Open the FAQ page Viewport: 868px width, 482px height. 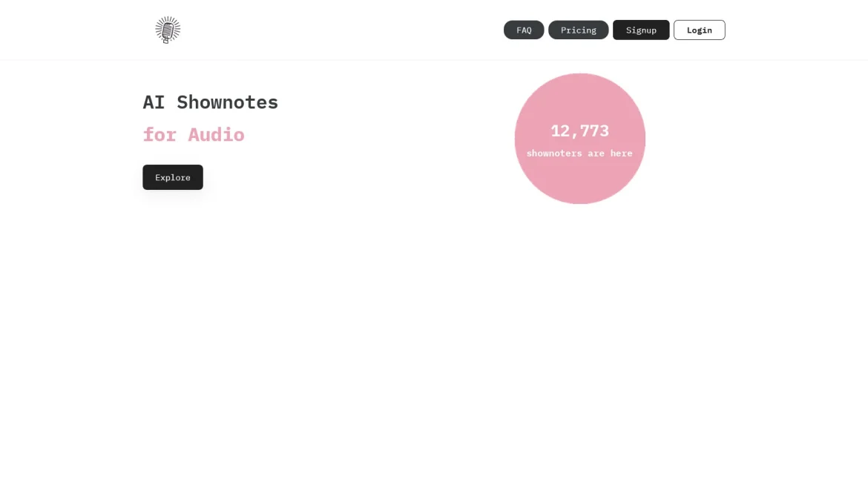pyautogui.click(x=524, y=30)
